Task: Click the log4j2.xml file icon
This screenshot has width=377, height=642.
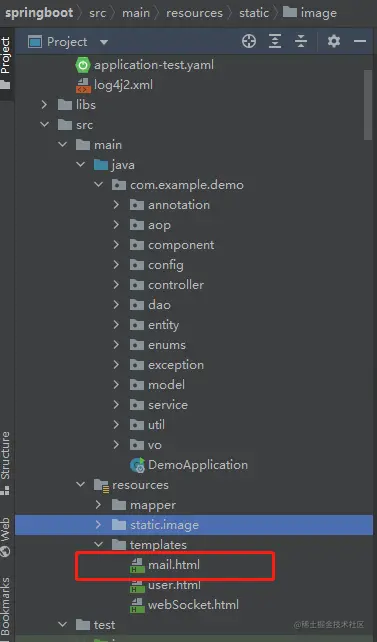Action: click(x=84, y=85)
